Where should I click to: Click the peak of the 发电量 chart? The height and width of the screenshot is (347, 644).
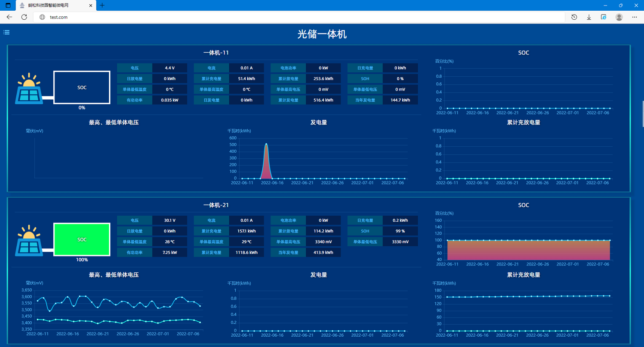(266, 144)
